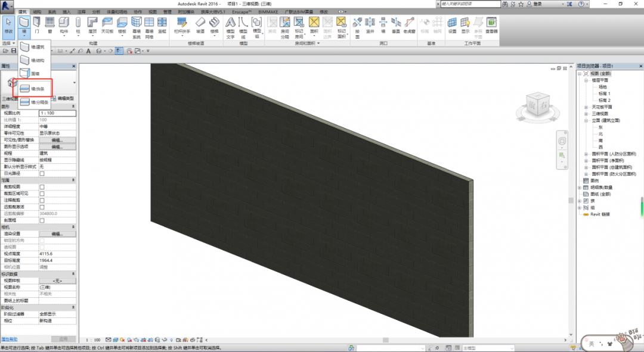Click 编辑 button for 可见性/图形替换
Viewport: 644px width, 352px height.
[57, 140]
